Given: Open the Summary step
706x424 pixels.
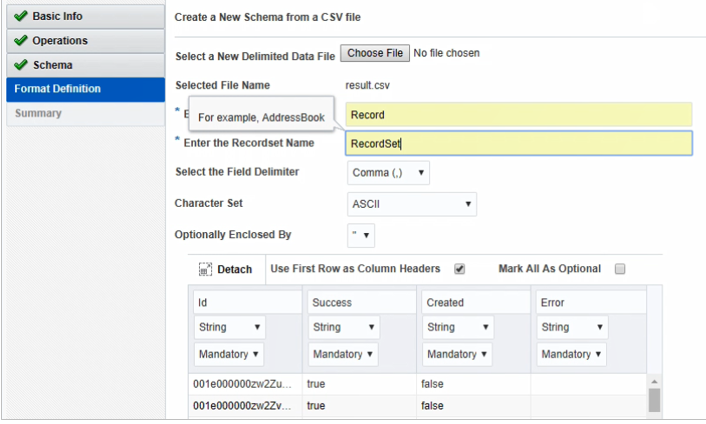Looking at the screenshot, I should click(38, 113).
